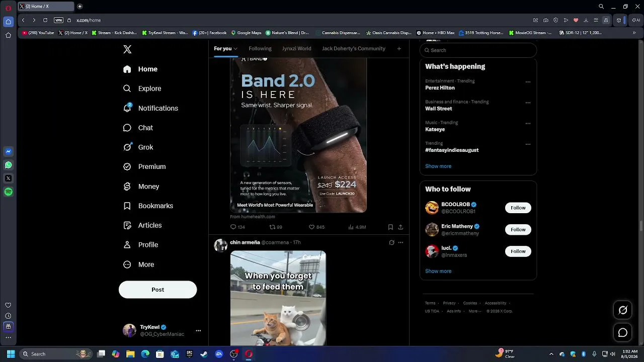Switch to Jack Doherty's Community tab
644x362 pixels.
tap(354, 49)
